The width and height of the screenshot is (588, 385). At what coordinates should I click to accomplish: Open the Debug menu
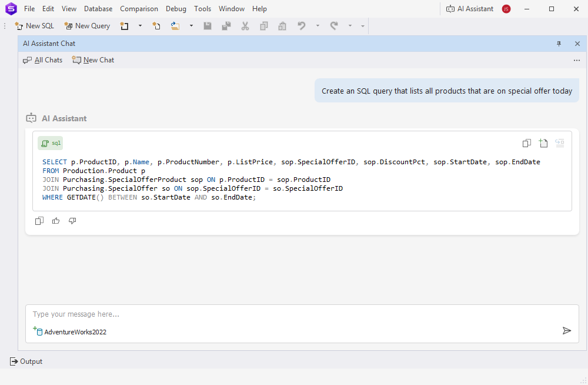click(176, 9)
